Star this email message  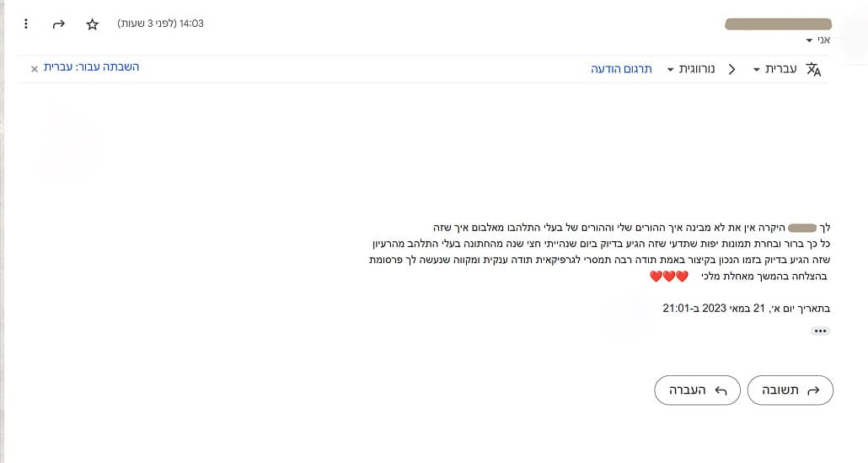point(92,24)
